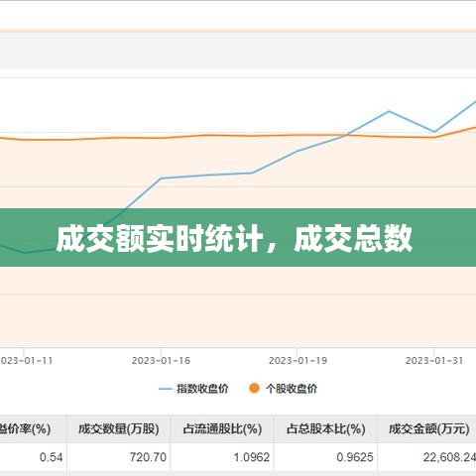This screenshot has width=476, height=476.
Task: Click the 720.70 table cell
Action: (119, 457)
